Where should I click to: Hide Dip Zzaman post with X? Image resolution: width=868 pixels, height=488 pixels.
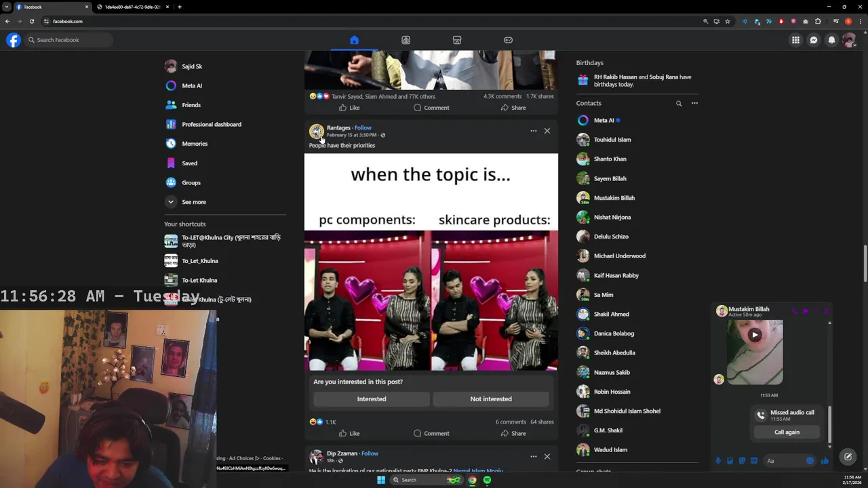tap(547, 456)
